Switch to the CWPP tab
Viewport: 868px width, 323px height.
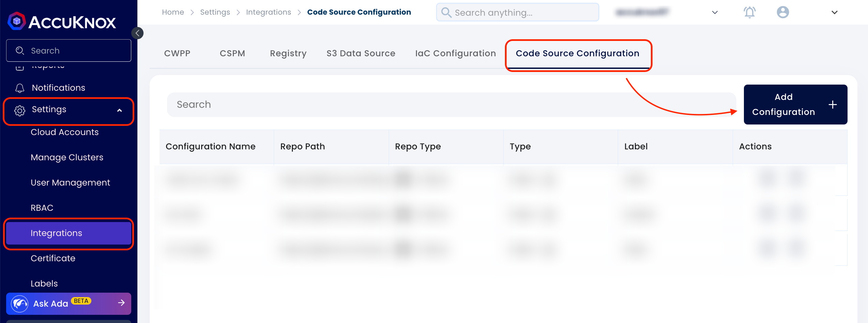click(177, 53)
